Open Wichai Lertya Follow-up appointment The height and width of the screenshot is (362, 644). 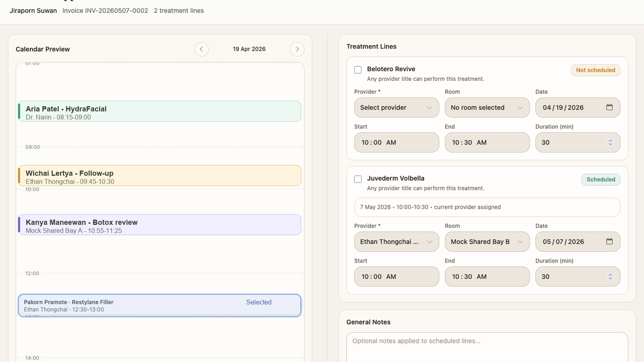coord(160,176)
